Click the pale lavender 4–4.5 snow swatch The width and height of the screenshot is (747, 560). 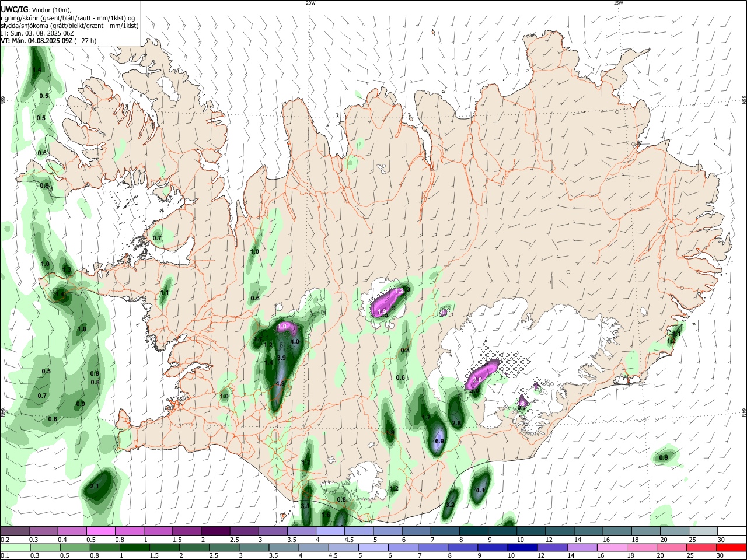pyautogui.click(x=330, y=531)
